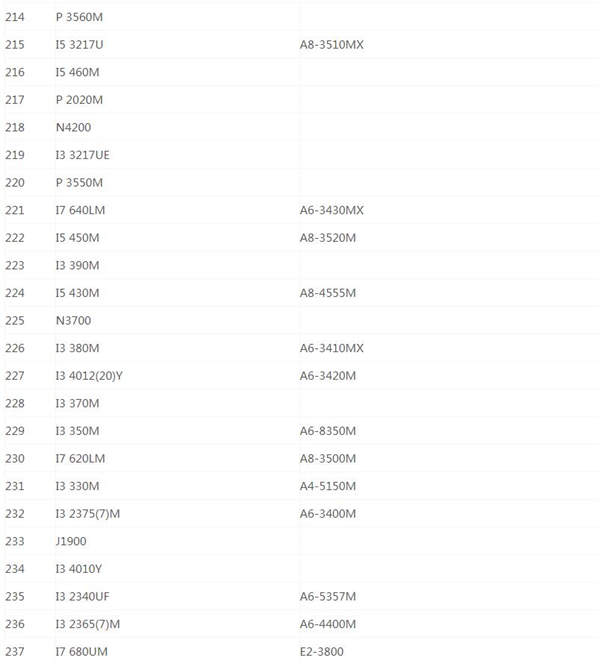Click the E2-3800 cell

point(322,652)
